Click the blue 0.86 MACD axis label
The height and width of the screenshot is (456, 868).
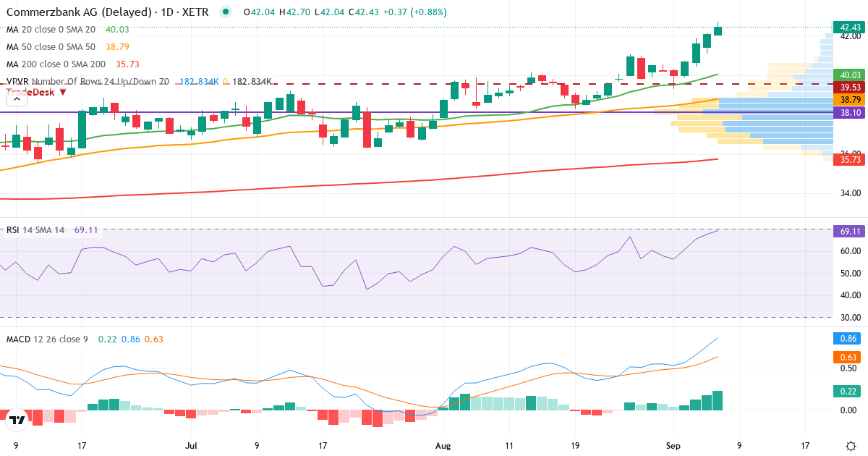click(x=848, y=338)
